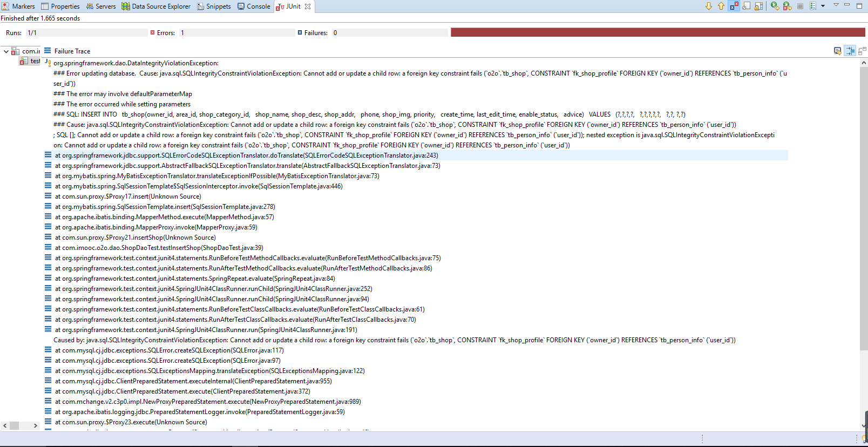Select RunAfterTestMethodCallbacks.evaluate stack line
Viewport: 868px width, 447px height.
(243, 268)
